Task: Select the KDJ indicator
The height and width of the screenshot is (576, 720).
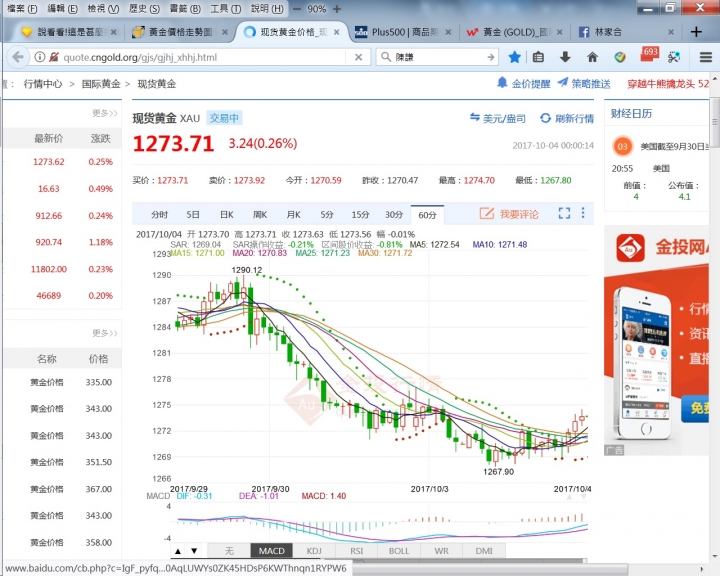Action: click(314, 550)
